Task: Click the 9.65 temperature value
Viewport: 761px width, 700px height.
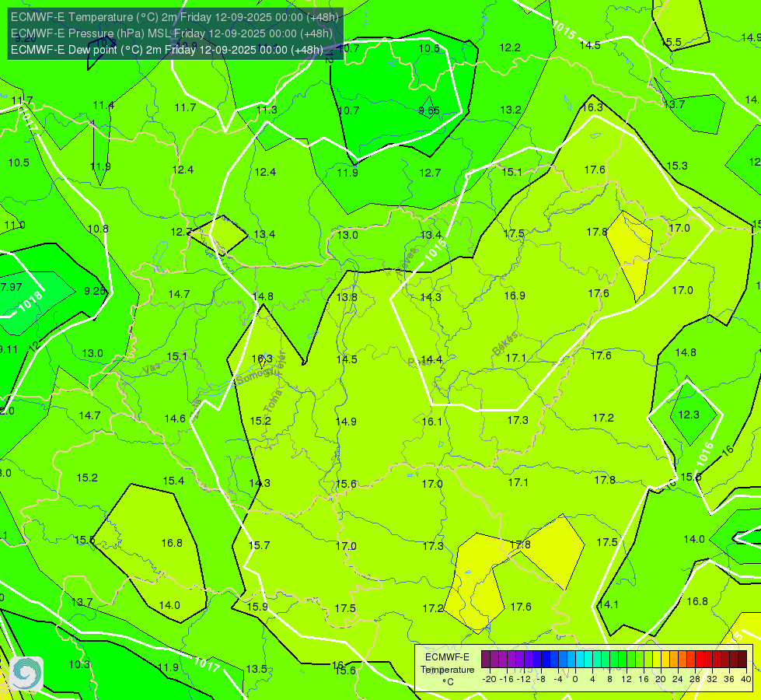Action: pyautogui.click(x=429, y=110)
